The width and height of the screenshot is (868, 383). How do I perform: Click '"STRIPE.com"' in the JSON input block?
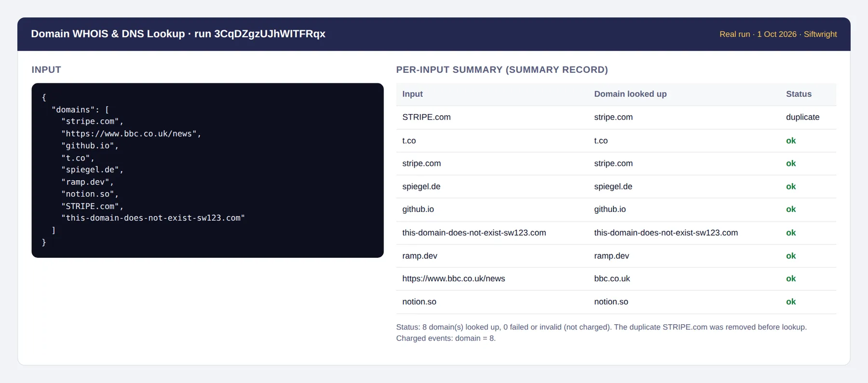coord(90,206)
